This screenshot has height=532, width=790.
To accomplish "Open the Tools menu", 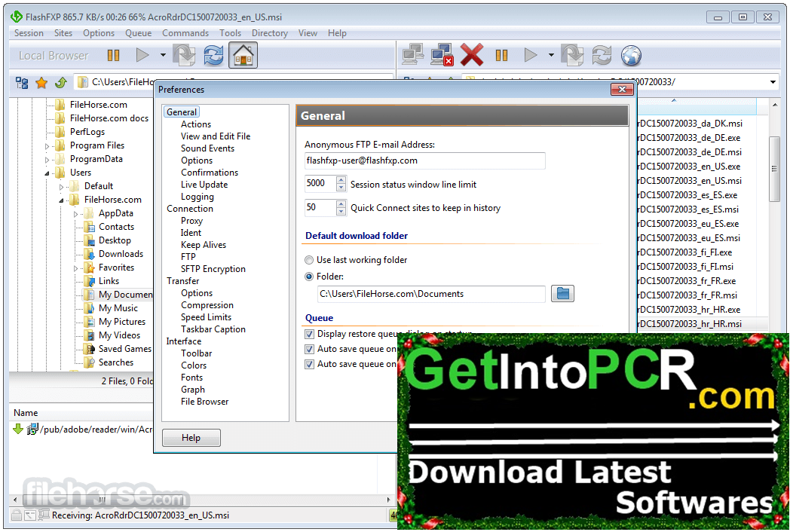I will tap(230, 33).
